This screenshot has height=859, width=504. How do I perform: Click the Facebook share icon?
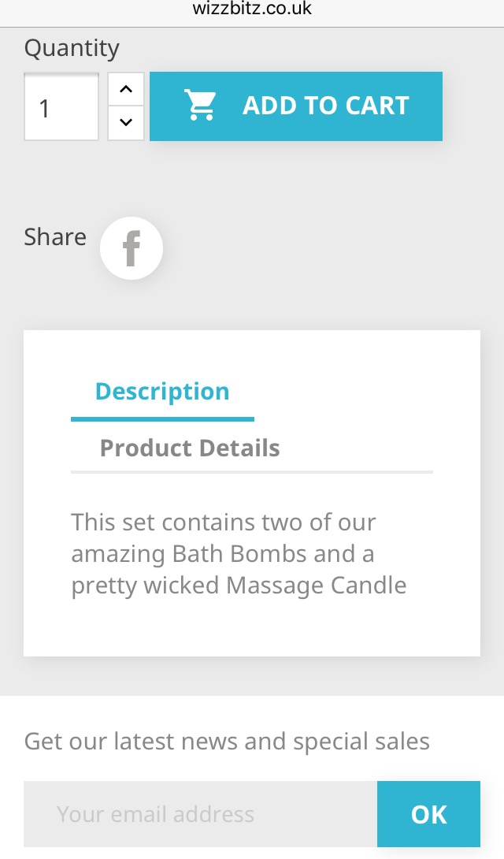132,248
